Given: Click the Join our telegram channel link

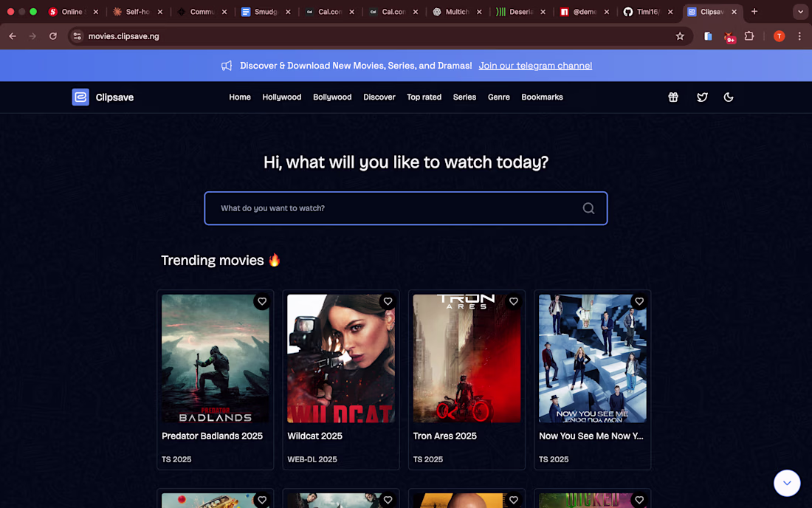Looking at the screenshot, I should click(535, 66).
